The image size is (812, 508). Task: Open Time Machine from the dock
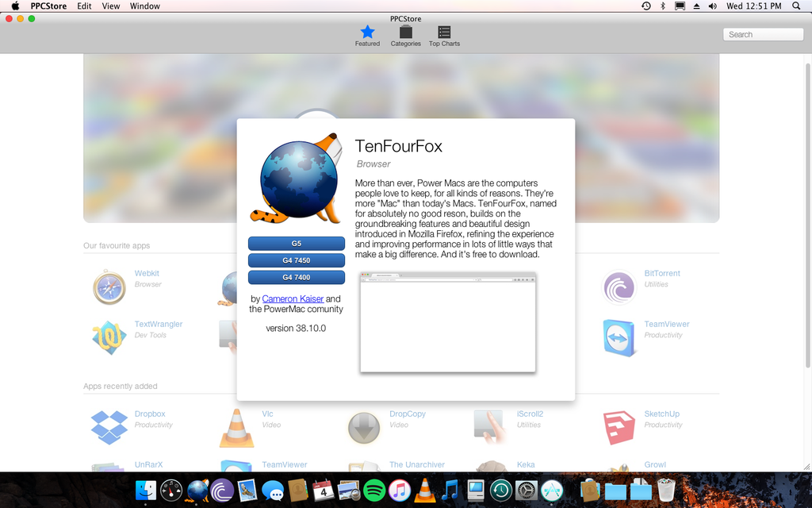click(x=501, y=490)
